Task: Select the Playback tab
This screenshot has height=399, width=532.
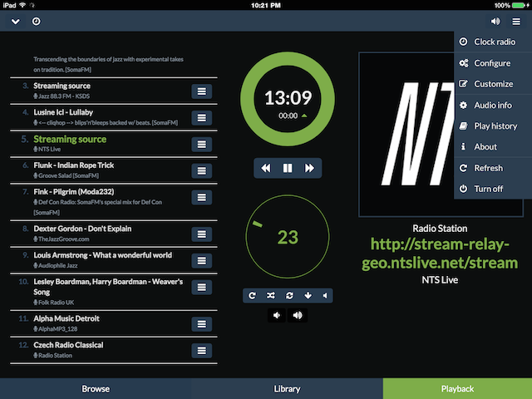Action: click(x=457, y=389)
